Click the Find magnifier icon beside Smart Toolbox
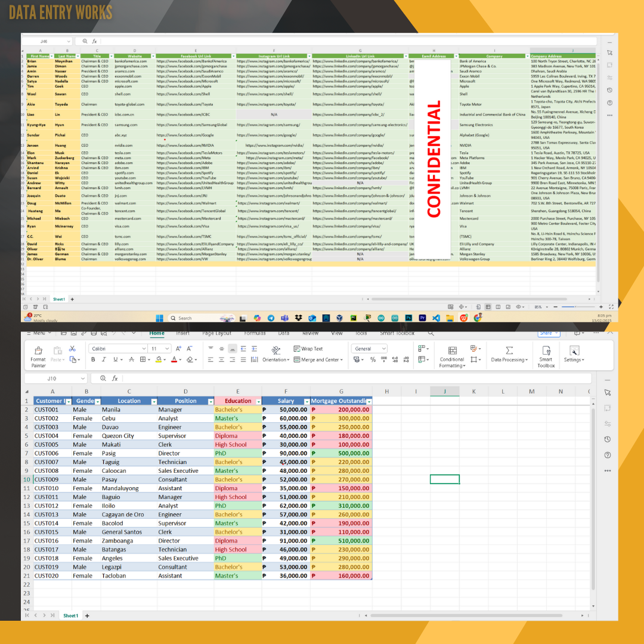Viewport: 644px width, 644px height. [431, 333]
